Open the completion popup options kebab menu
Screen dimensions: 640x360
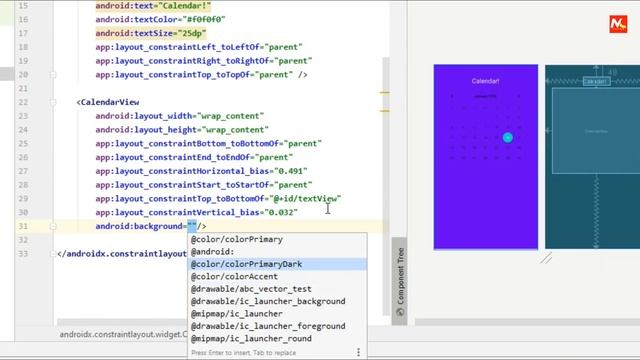358,352
